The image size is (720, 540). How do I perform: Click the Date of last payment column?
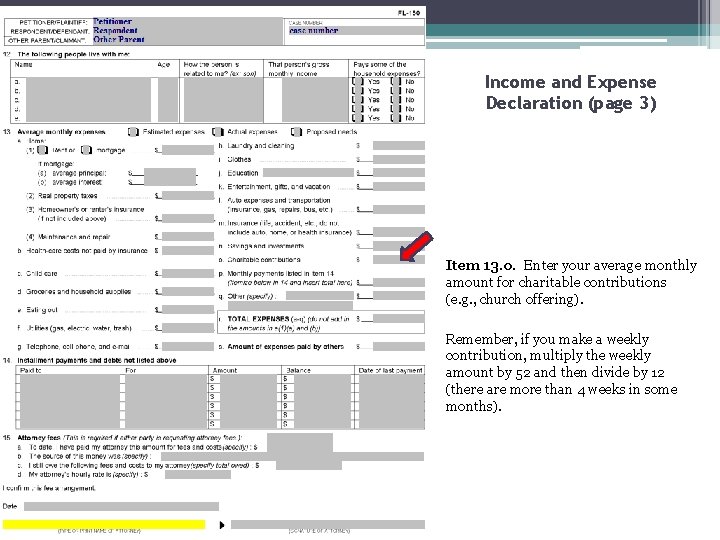tap(391, 401)
